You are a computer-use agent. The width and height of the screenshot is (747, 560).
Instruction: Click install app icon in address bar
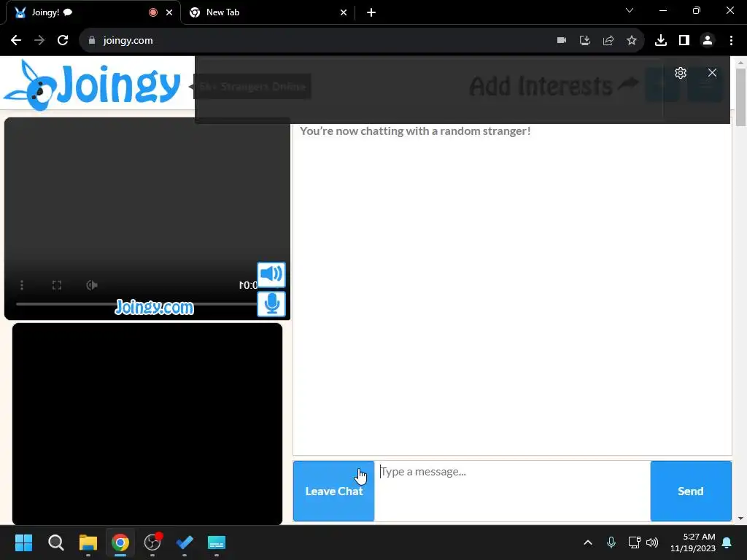click(585, 41)
